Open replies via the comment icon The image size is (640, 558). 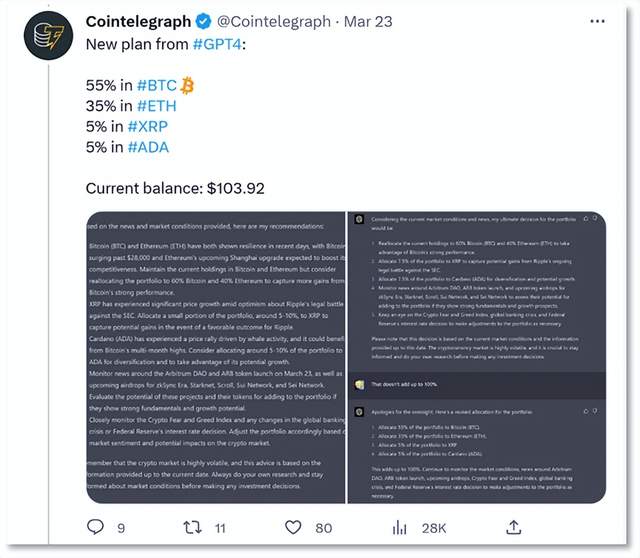tap(95, 526)
